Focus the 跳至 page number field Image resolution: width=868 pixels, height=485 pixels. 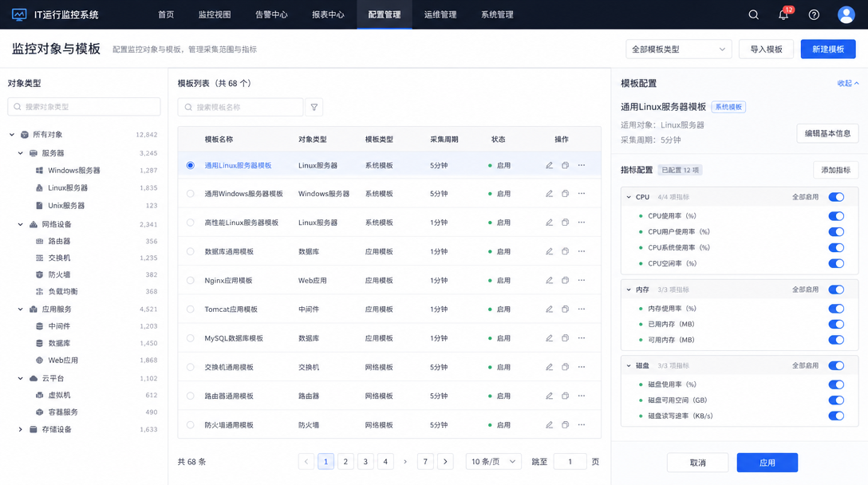[570, 461]
